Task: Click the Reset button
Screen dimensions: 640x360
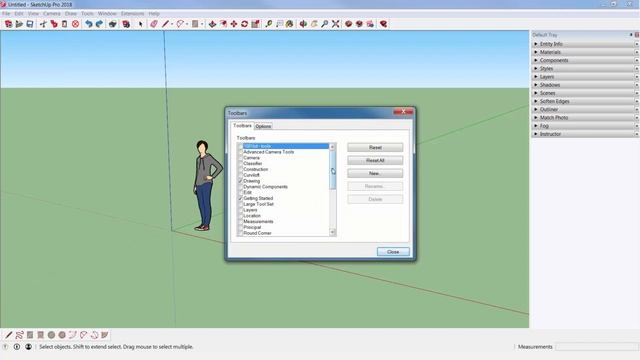Action: click(375, 147)
